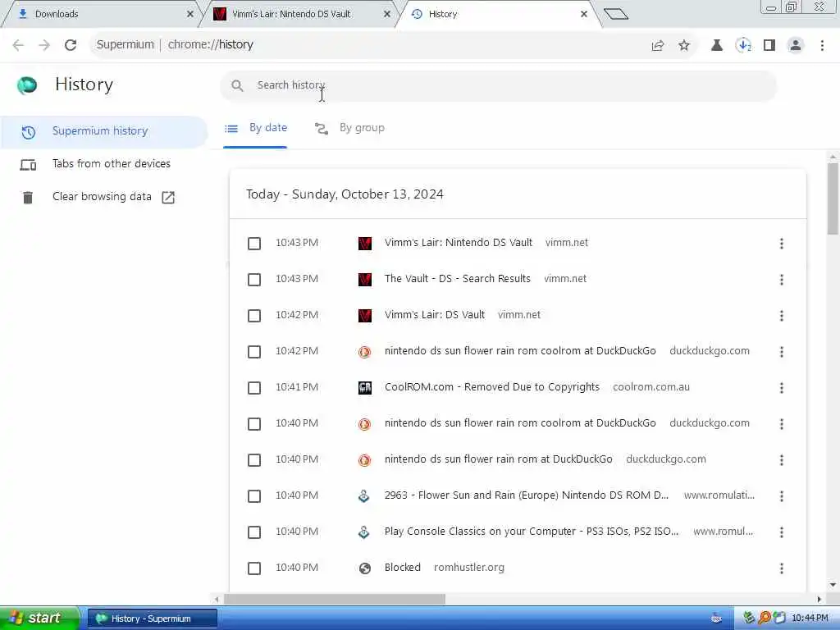
Task: Toggle the side panel icon
Action: click(x=769, y=46)
